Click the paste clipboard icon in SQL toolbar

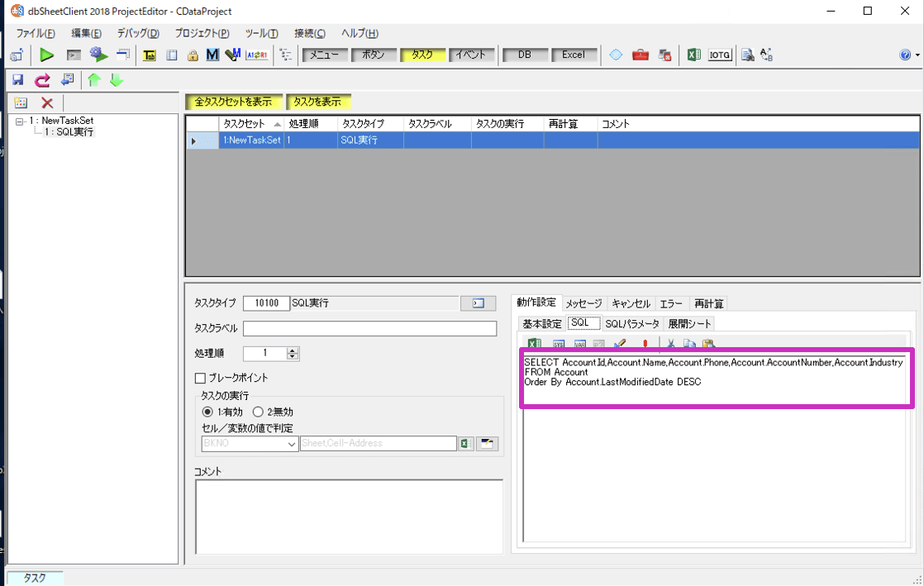point(709,344)
